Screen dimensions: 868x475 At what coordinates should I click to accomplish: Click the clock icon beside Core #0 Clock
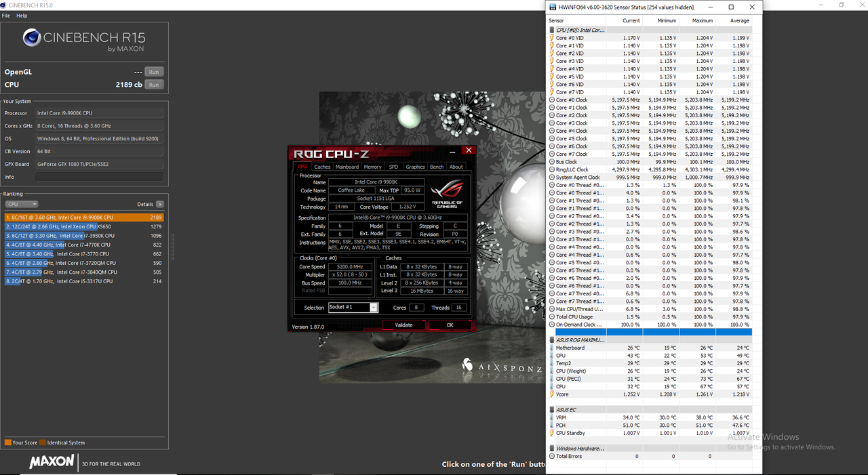[x=552, y=100]
